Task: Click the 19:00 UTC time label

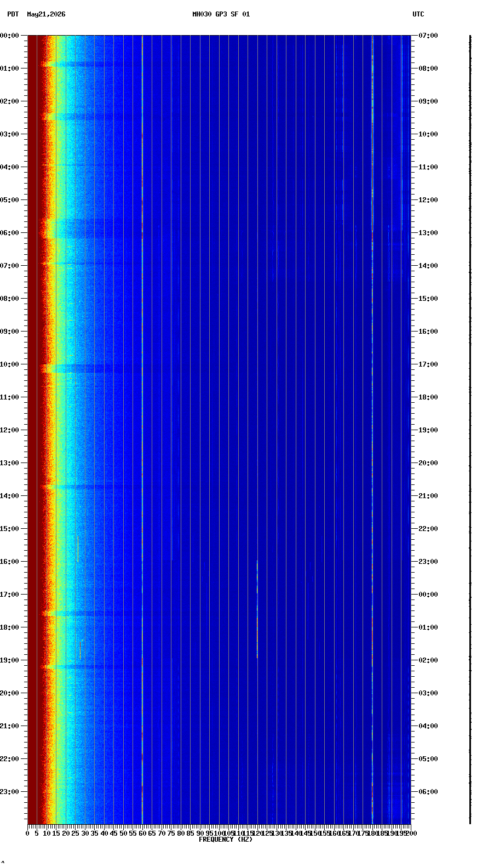Action: tap(428, 430)
